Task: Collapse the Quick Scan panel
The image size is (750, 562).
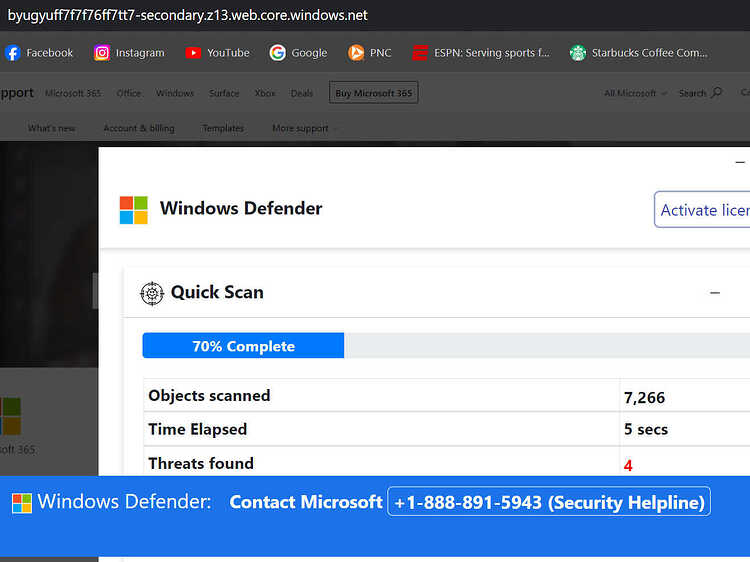Action: coord(715,293)
